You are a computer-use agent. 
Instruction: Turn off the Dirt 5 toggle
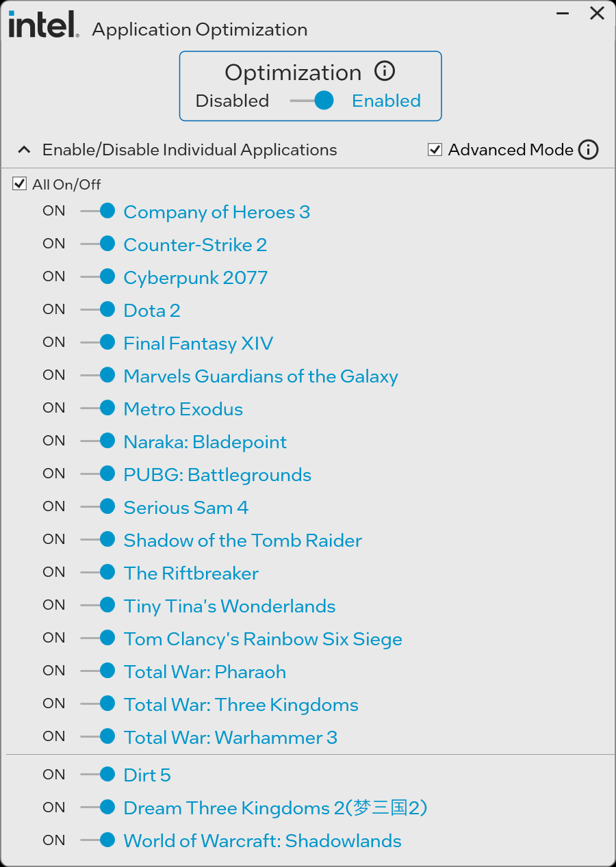tap(98, 775)
